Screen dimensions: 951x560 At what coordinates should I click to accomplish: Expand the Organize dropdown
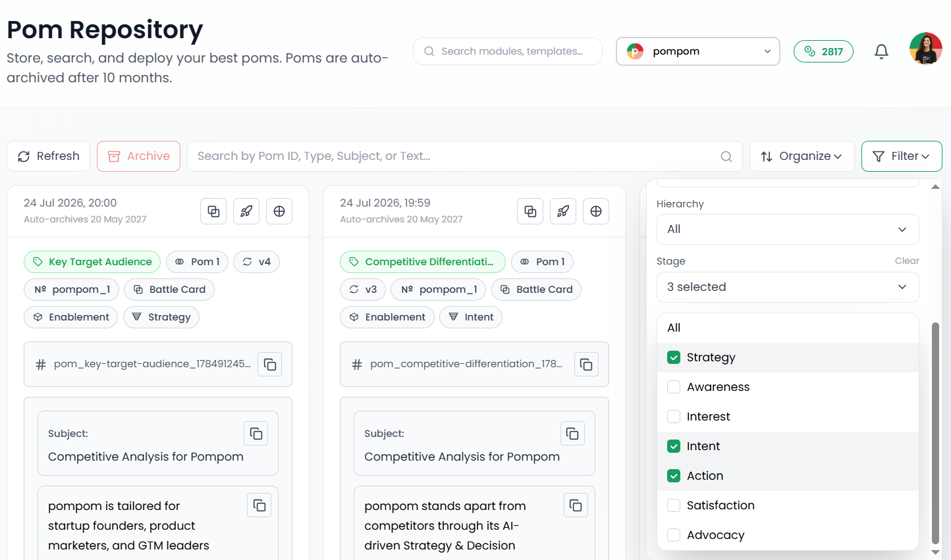point(802,157)
